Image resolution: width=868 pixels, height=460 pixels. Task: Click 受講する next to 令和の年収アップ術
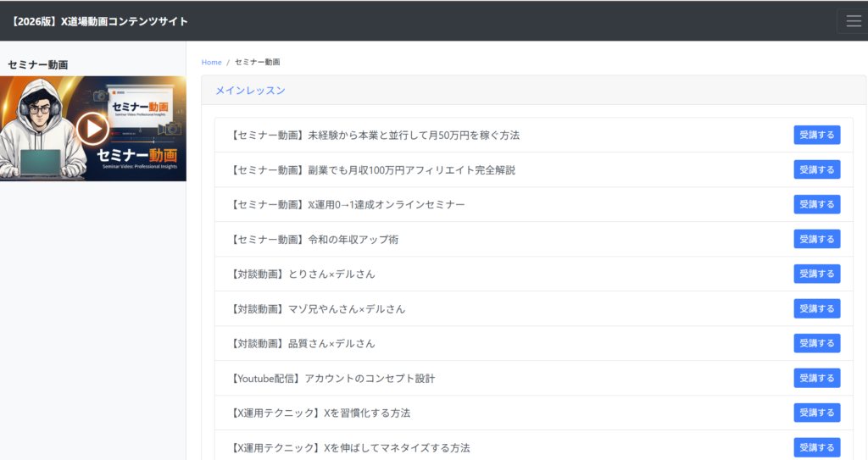click(816, 239)
